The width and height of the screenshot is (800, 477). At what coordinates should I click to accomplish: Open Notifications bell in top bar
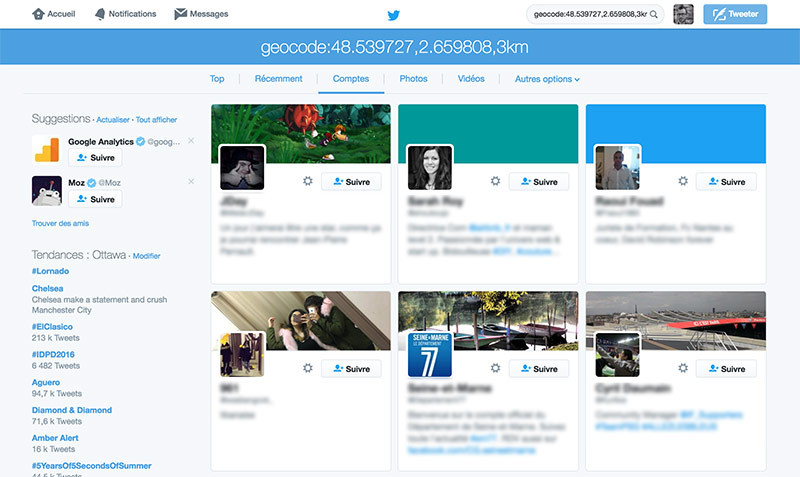100,14
